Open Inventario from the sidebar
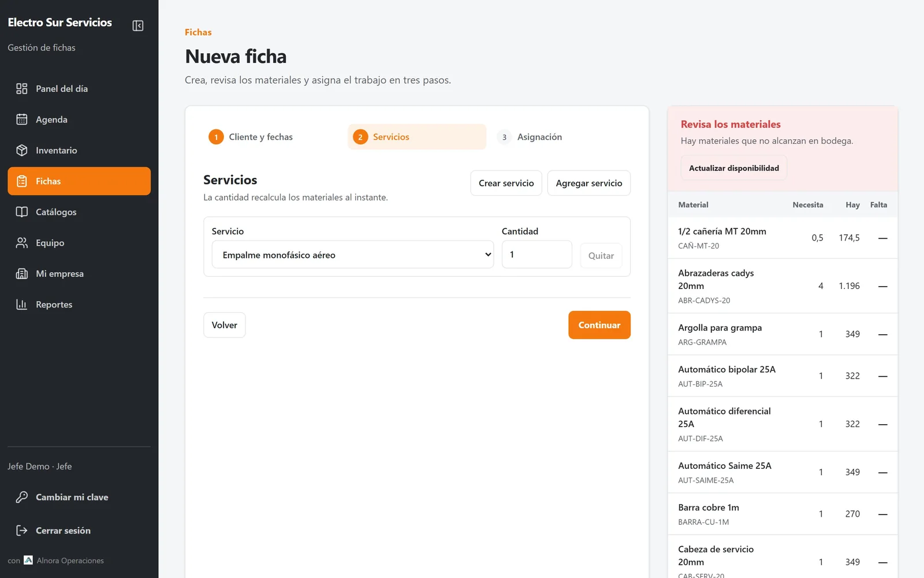The image size is (924, 578). (x=79, y=150)
